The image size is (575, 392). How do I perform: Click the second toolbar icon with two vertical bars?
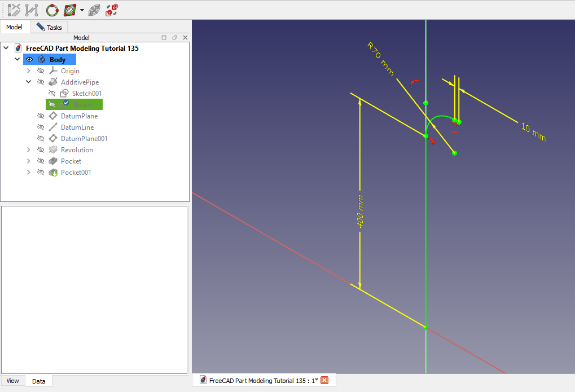coord(32,10)
